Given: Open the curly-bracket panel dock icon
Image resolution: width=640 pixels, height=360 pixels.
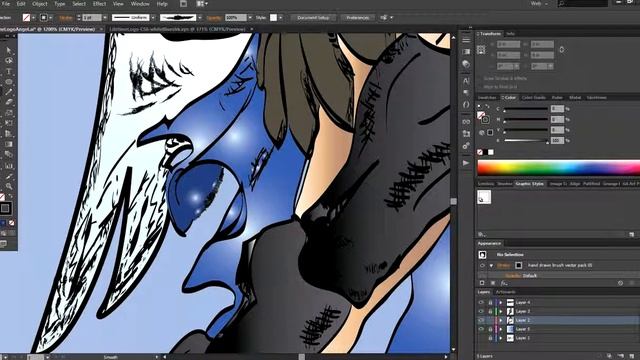Looking at the screenshot, I should click(466, 104).
